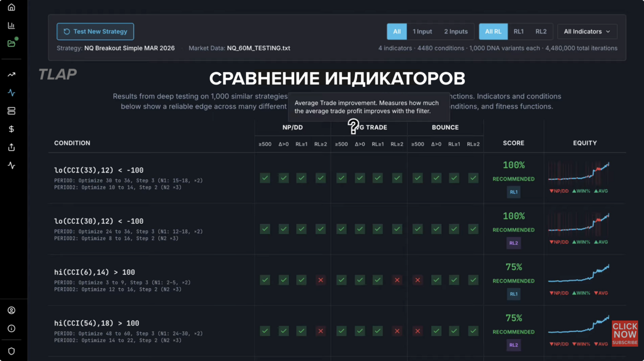Open the All Indicators dropdown
644x361 pixels.
coord(587,31)
